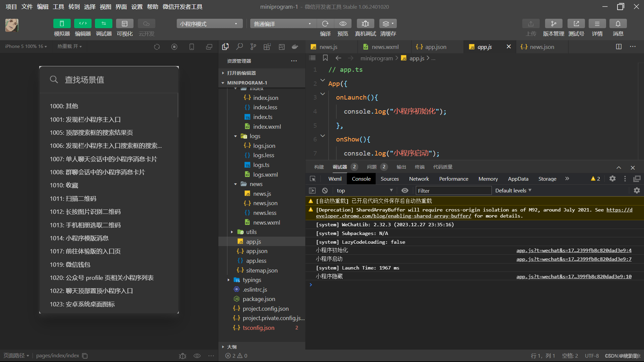Open the source control panel icon
Image resolution: width=644 pixels, height=362 pixels.
[253, 47]
